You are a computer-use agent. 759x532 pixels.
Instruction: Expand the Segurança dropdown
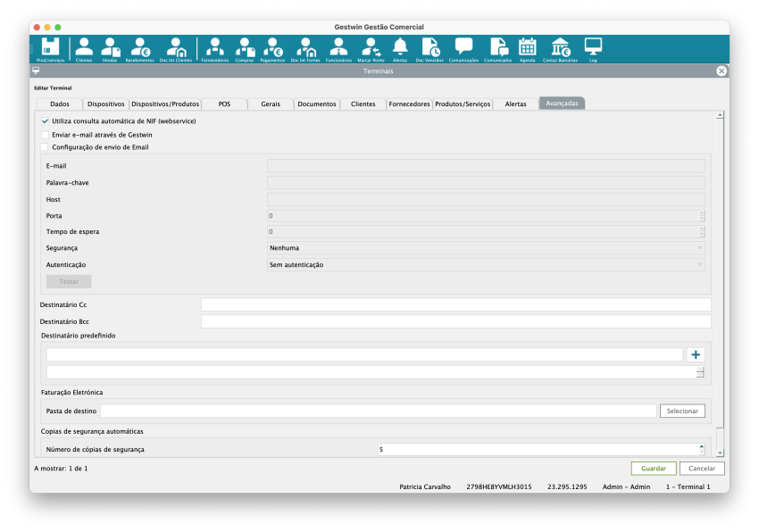click(x=486, y=248)
